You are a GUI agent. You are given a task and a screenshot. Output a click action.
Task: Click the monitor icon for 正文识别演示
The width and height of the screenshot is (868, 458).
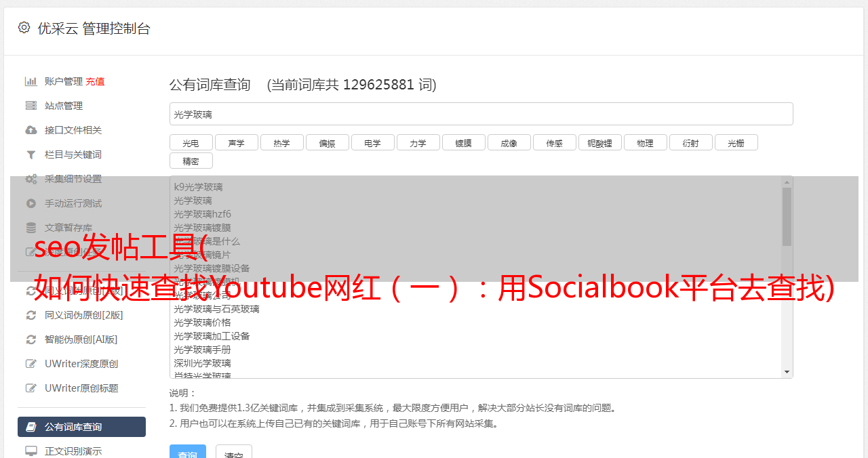click(31, 451)
